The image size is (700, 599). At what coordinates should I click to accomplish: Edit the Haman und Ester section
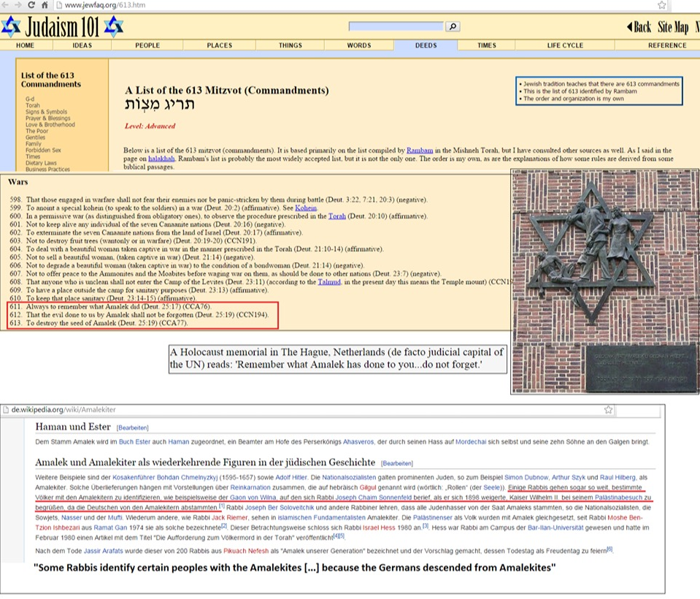(x=133, y=428)
